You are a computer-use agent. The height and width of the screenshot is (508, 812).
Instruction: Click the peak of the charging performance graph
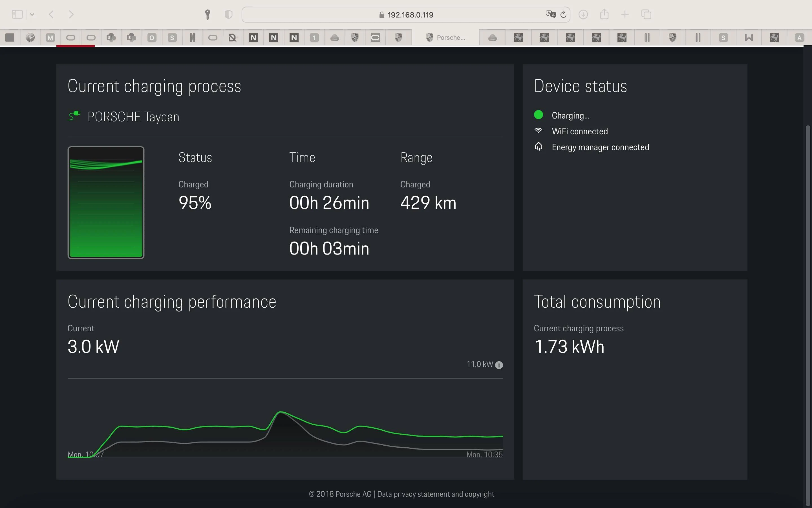(281, 412)
